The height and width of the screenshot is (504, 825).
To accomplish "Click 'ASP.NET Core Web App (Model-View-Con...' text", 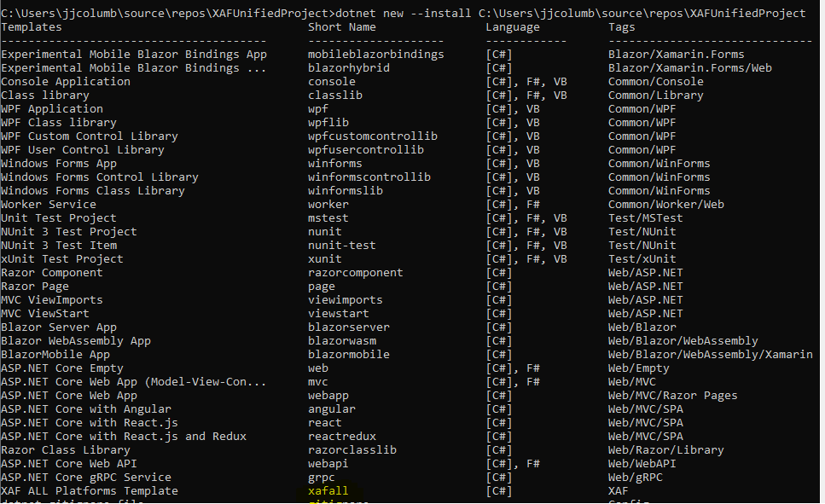I will pos(134,382).
